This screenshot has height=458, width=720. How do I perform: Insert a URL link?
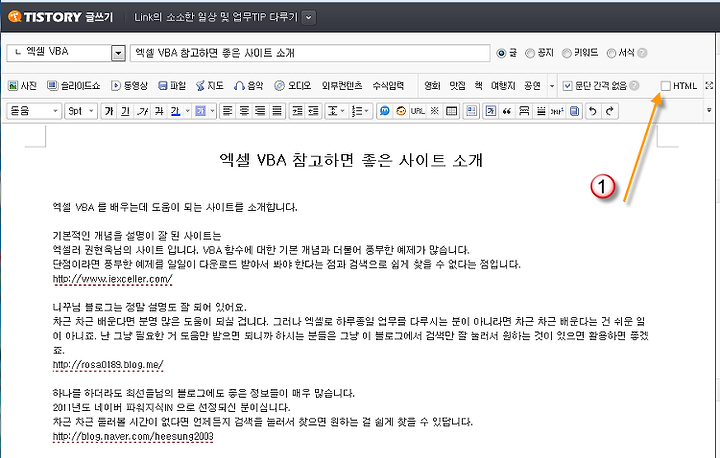(417, 111)
